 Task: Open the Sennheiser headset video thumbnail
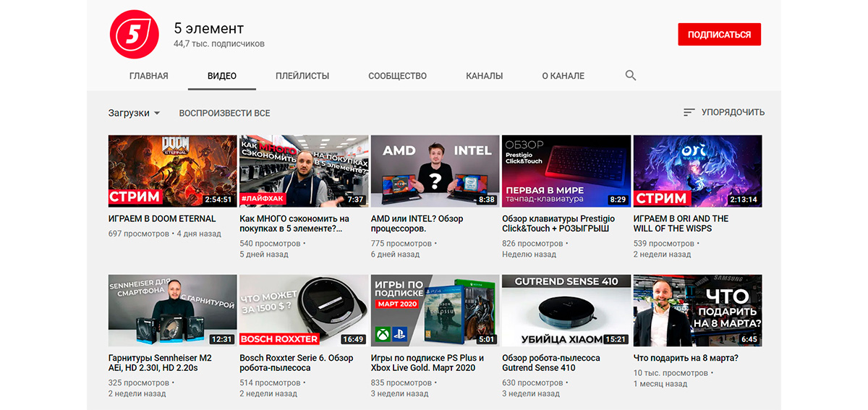[x=173, y=311]
